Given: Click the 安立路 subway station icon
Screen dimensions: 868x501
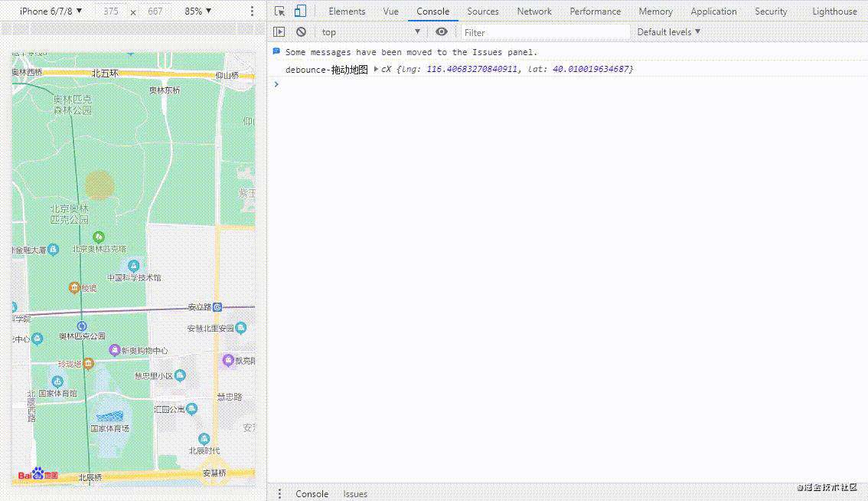Looking at the screenshot, I should tap(217, 306).
